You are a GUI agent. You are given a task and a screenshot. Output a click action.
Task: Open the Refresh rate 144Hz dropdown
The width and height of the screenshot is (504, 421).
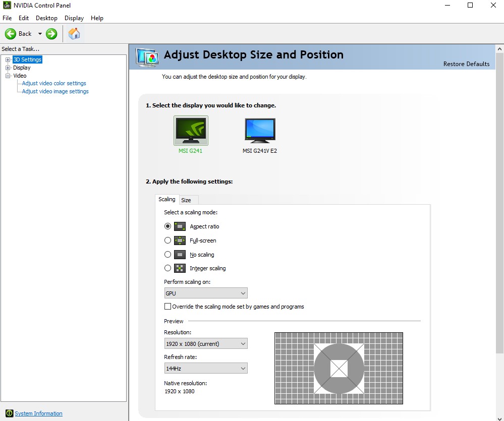tap(206, 369)
